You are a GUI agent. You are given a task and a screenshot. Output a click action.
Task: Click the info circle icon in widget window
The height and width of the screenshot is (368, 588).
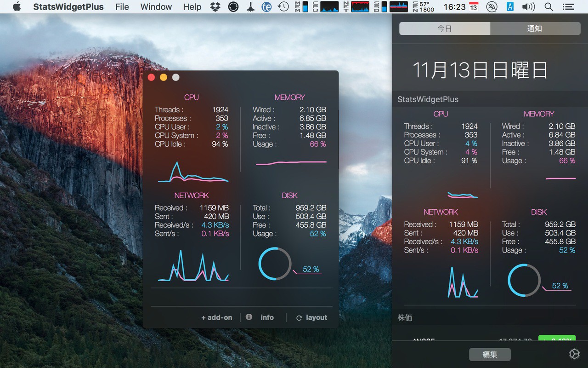(249, 317)
